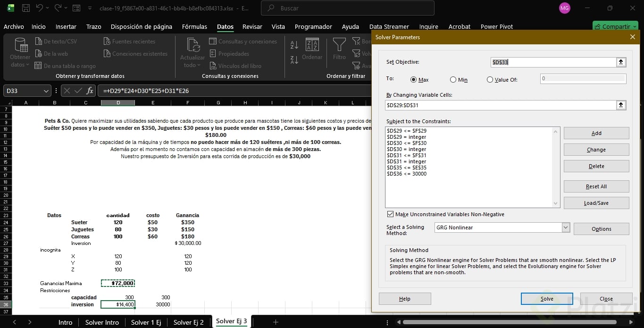The height and width of the screenshot is (328, 644).
Task: Expand the Name Box dropdown arrow
Action: point(46,91)
